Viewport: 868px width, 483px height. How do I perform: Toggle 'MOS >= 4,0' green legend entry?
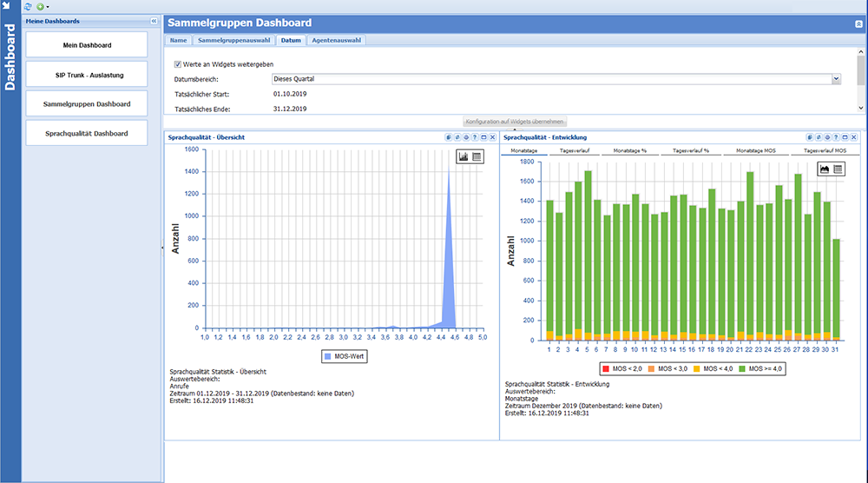tap(760, 369)
